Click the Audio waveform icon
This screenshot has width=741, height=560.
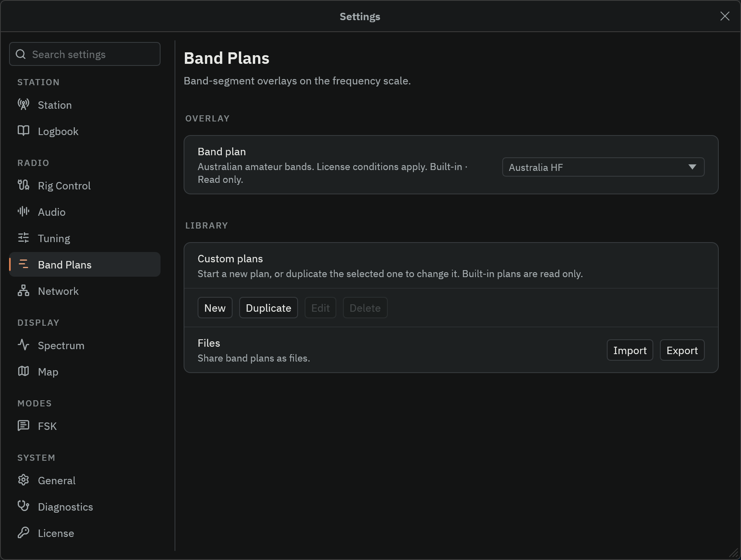tap(23, 212)
